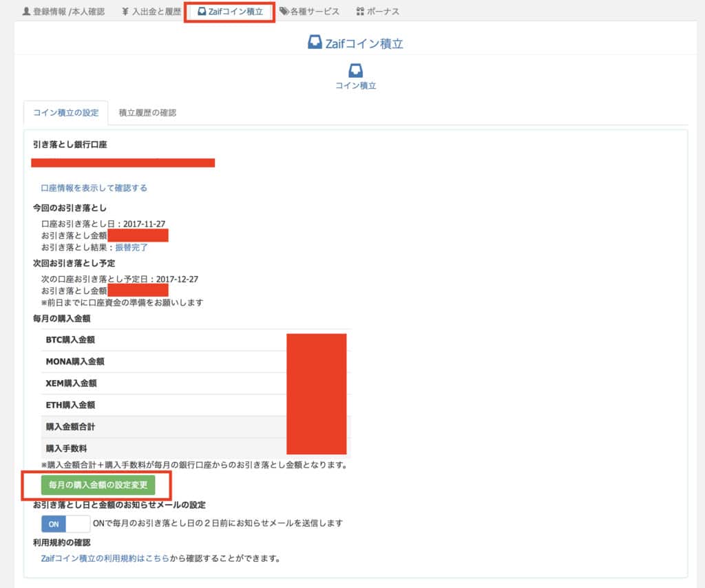Click the tags icon beside 各種サービス
The height and width of the screenshot is (588, 705).
(x=284, y=11)
